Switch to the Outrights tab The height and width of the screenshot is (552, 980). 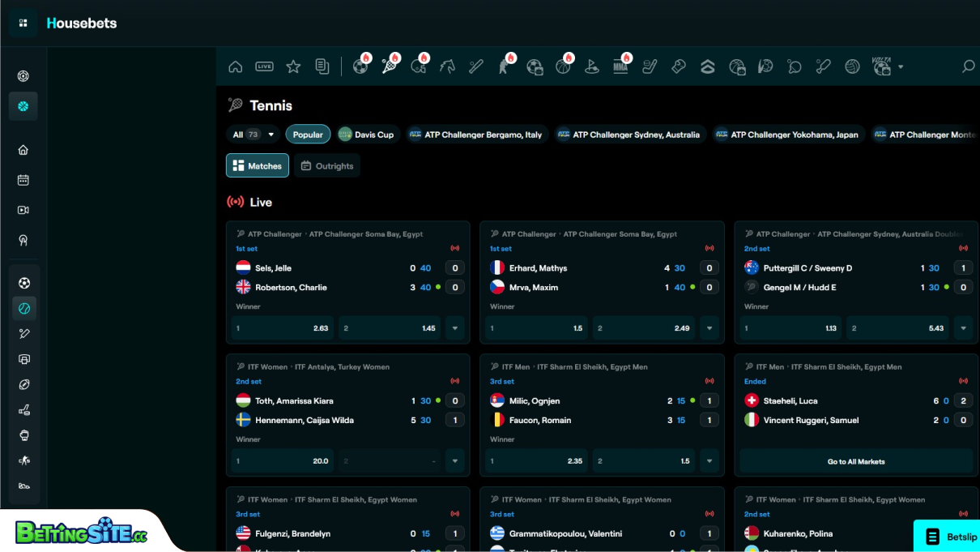tap(327, 165)
